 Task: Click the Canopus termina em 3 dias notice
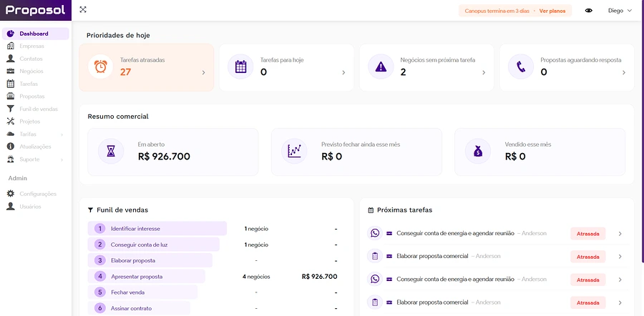[x=497, y=11]
